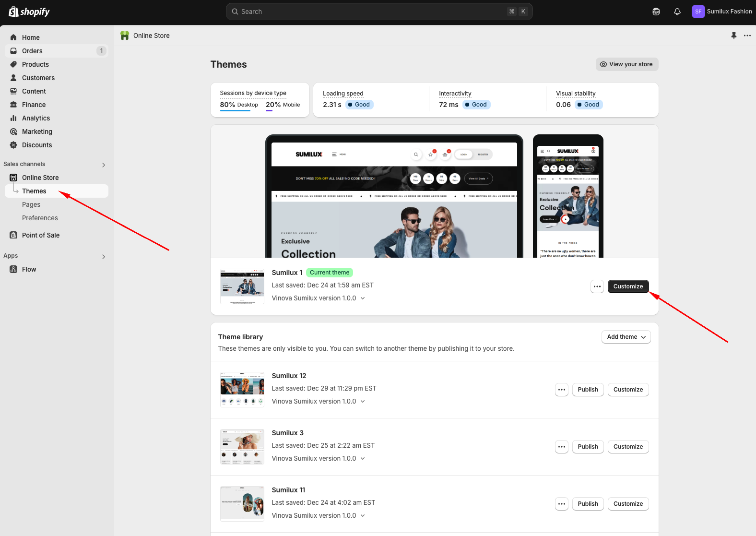Viewport: 756px width, 536px height.
Task: Click the Sumilux 1 theme thumbnail
Action: [x=242, y=286]
